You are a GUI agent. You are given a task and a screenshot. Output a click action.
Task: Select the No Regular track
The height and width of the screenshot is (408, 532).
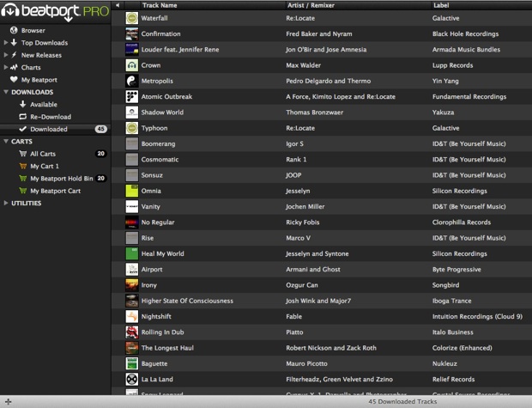pos(322,222)
